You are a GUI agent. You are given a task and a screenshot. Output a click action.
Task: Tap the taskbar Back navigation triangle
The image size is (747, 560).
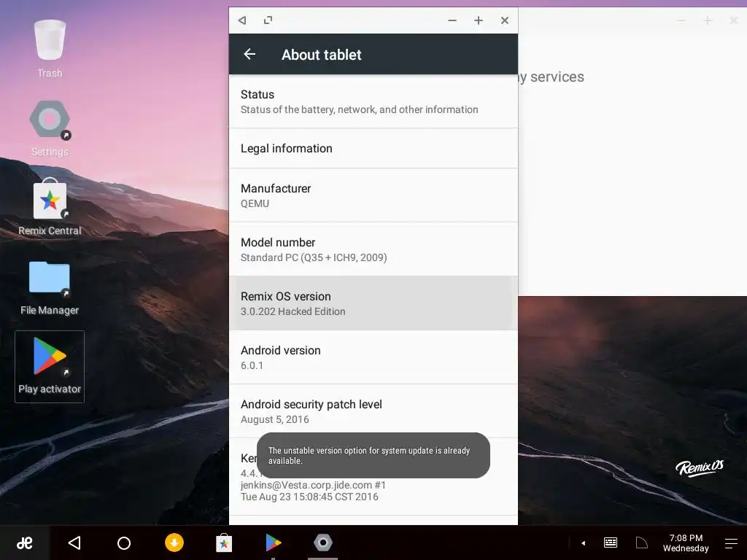point(74,542)
